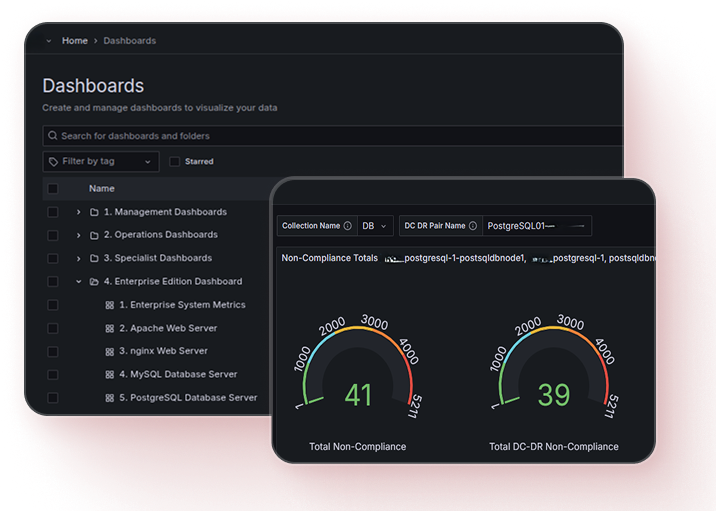Check the box for 1. Management Dashboards
The width and height of the screenshot is (716, 511).
point(53,212)
